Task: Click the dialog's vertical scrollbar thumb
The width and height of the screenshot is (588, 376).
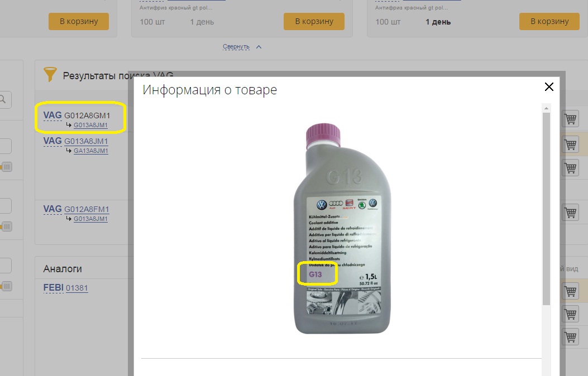Action: click(546, 208)
